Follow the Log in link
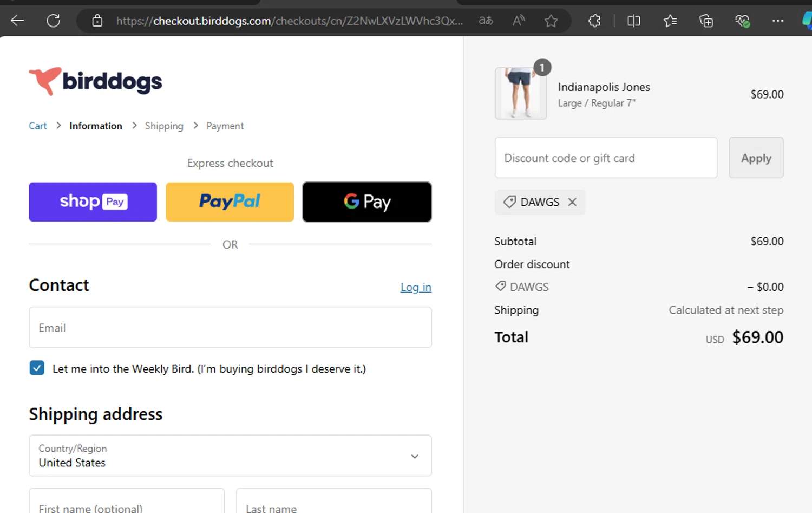The width and height of the screenshot is (812, 513). (416, 287)
